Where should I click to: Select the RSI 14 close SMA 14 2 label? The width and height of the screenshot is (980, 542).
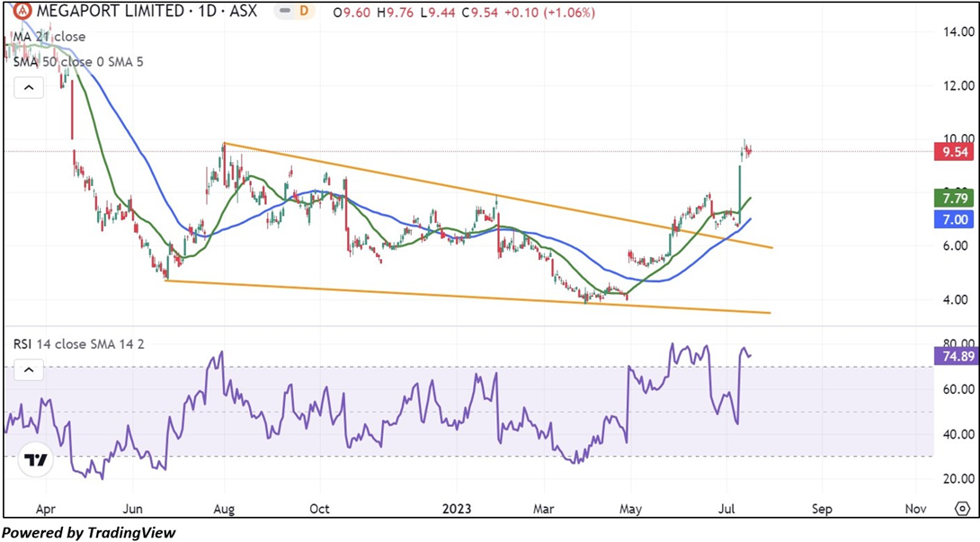[79, 344]
